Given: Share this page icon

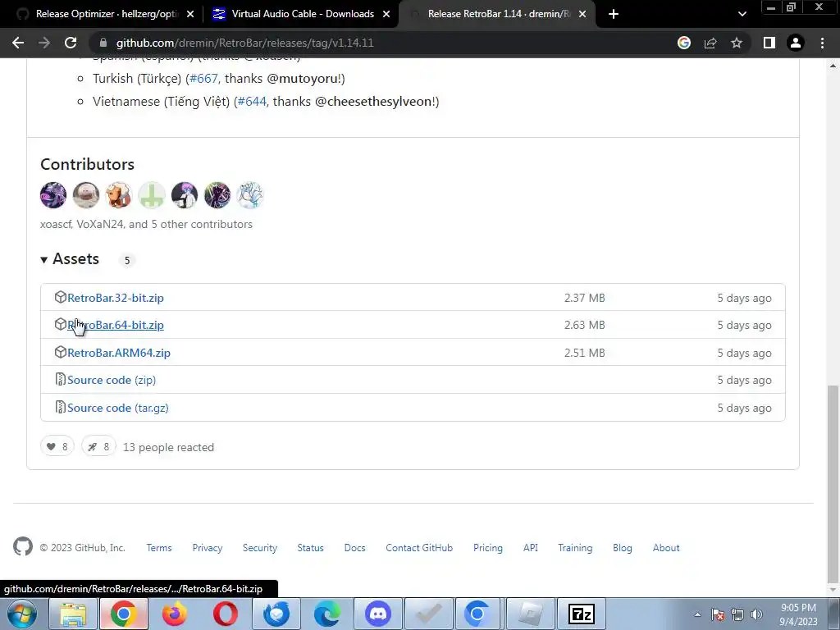Looking at the screenshot, I should (x=710, y=43).
